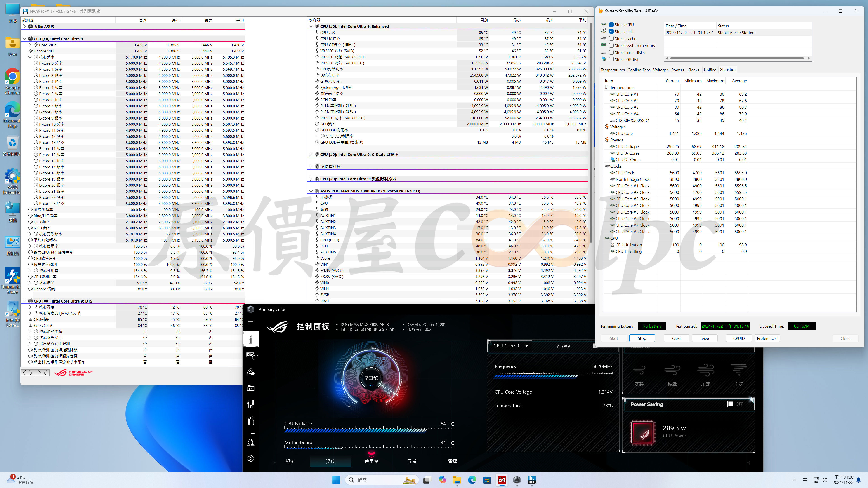
Task: Open the 電壓 tab in Armoury Crate
Action: (453, 461)
